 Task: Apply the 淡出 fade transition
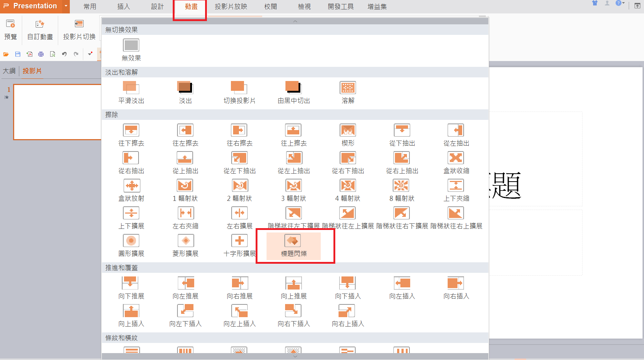tap(185, 93)
